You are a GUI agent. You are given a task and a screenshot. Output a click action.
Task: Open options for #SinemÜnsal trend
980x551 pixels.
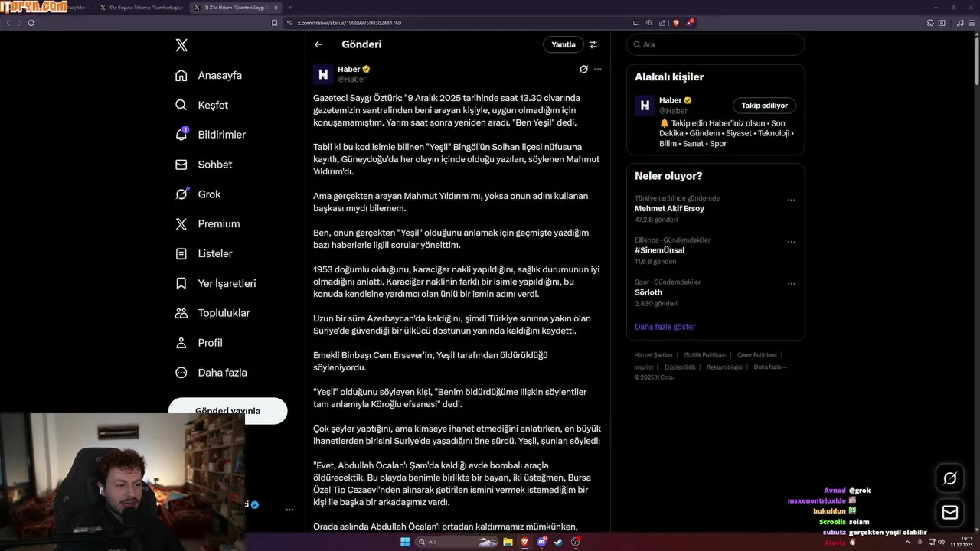[x=792, y=243]
